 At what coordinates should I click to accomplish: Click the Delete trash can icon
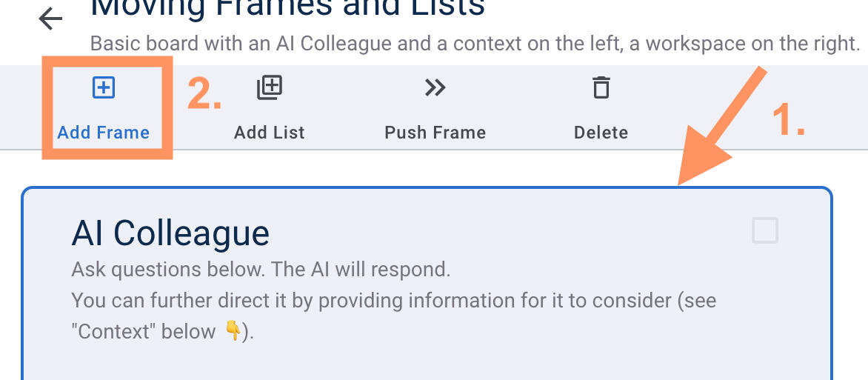(601, 88)
